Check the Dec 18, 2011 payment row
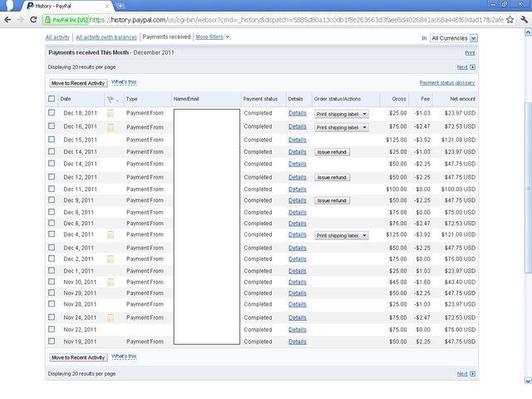 coord(52,112)
